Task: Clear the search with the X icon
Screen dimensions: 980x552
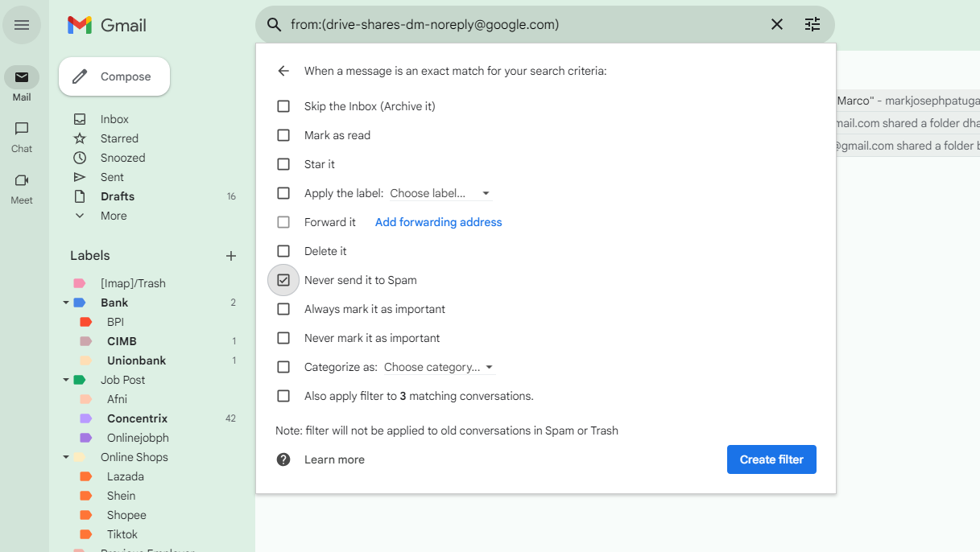Action: click(777, 24)
